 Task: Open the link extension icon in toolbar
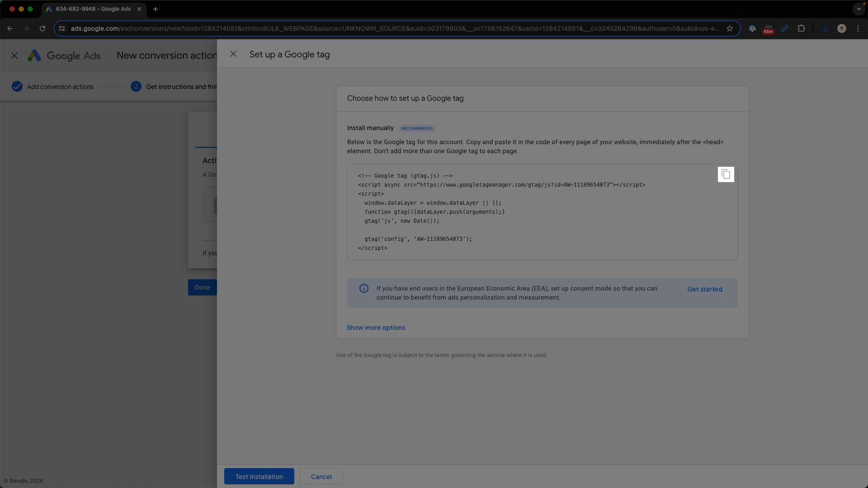[785, 28]
